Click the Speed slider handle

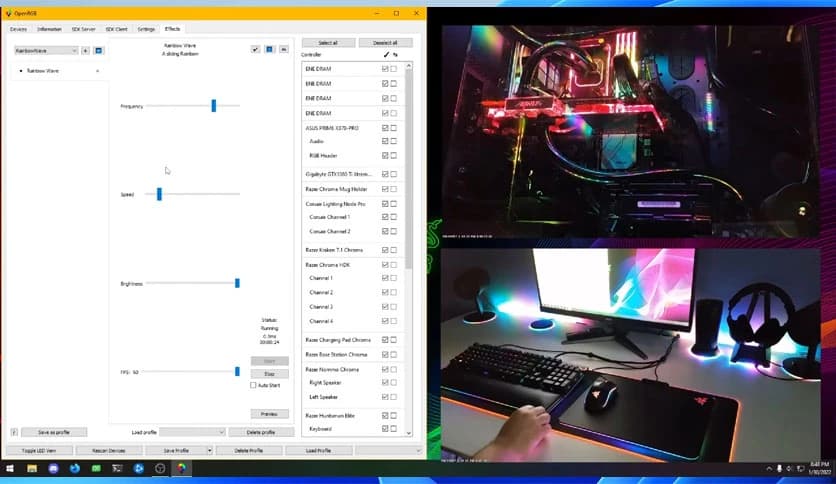coord(159,194)
